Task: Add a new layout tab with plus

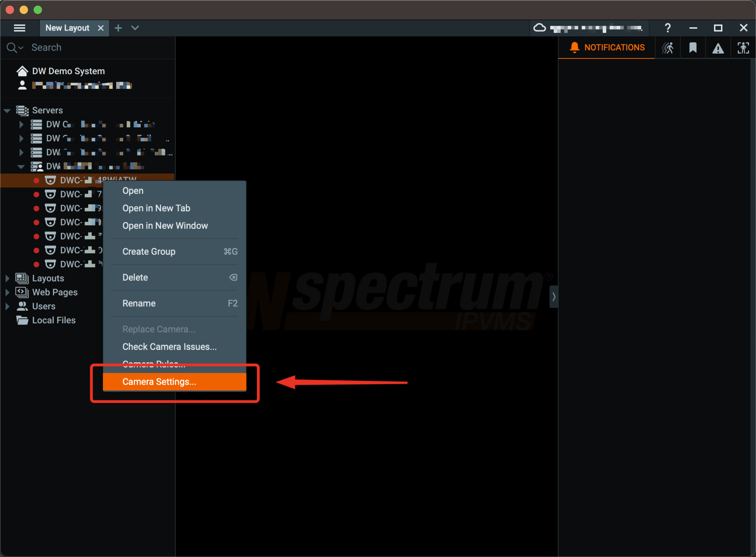Action: coord(118,28)
